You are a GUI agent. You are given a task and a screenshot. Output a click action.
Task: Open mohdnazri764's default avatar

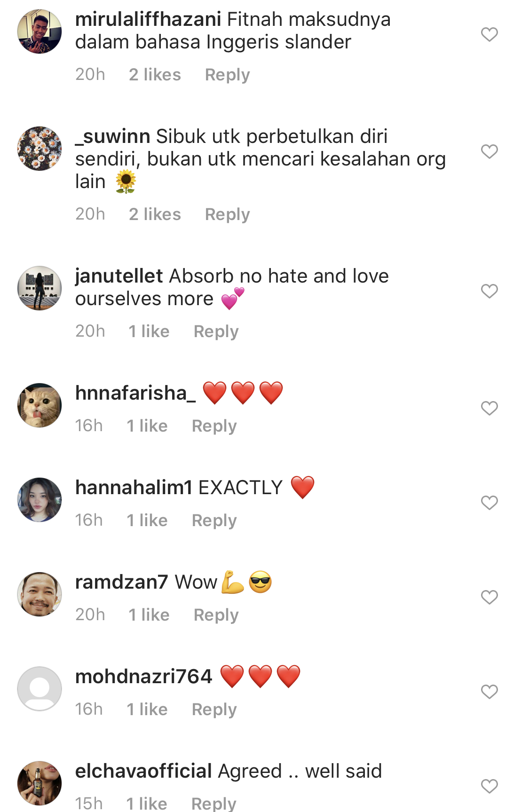pos(39,689)
